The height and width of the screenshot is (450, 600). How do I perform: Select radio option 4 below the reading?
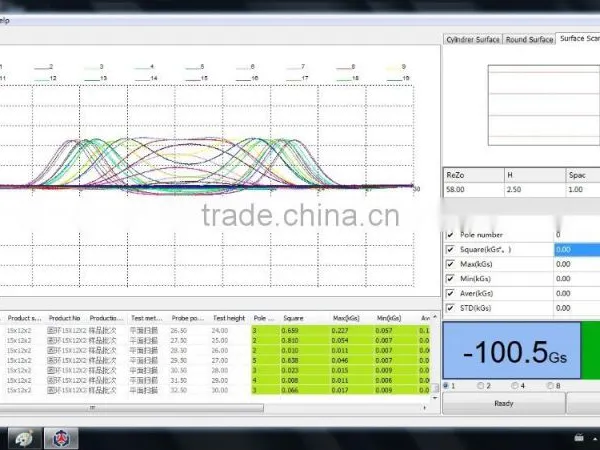(515, 386)
